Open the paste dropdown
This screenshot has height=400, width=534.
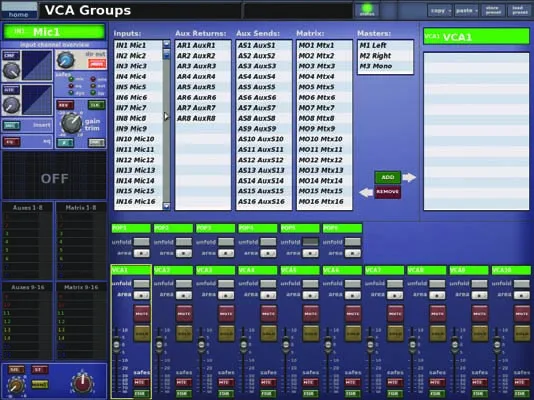click(466, 11)
